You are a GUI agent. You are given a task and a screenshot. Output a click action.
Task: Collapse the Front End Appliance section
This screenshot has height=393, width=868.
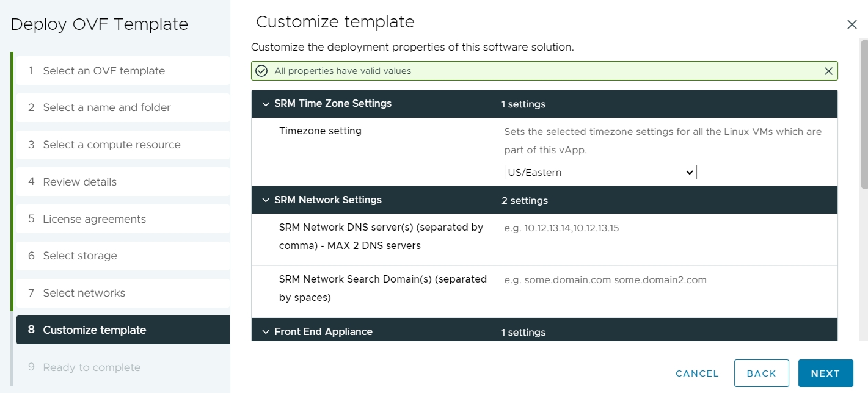265,331
